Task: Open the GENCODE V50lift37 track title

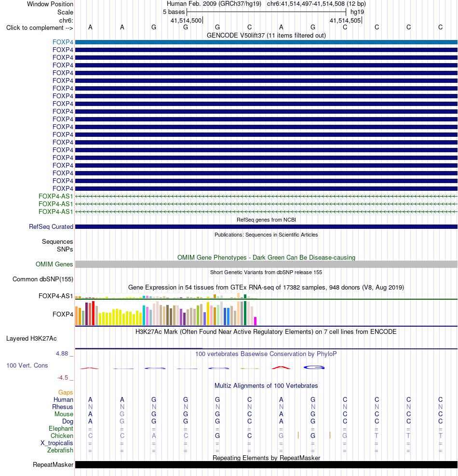Action: point(266,36)
